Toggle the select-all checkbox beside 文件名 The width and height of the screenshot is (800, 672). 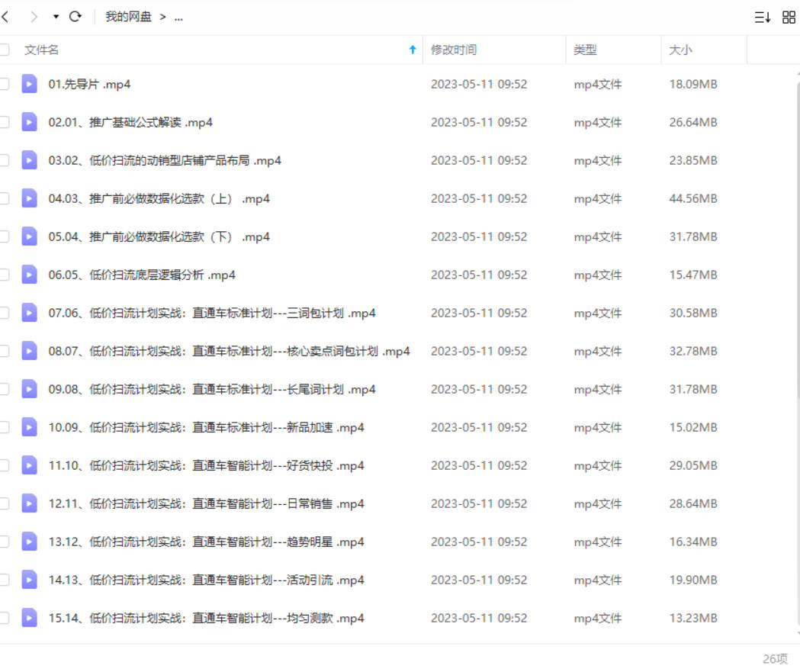pos(4,50)
